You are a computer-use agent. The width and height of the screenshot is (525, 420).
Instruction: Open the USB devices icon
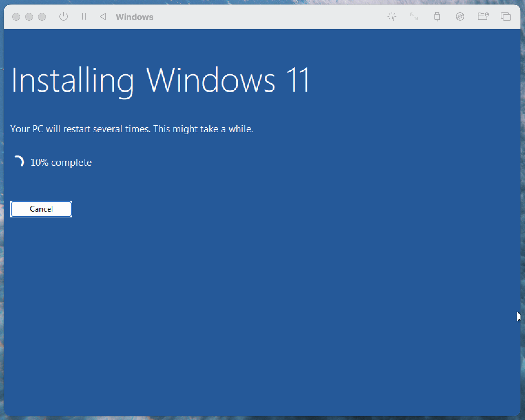coord(437,16)
